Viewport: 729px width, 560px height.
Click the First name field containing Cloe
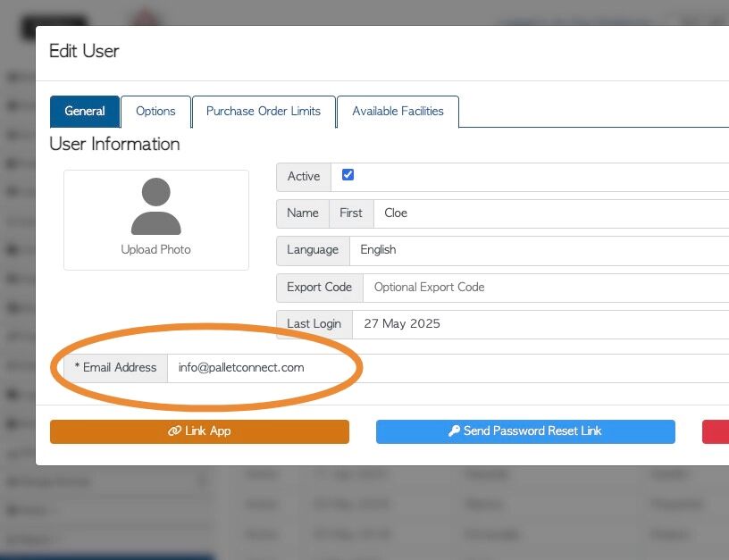(x=551, y=213)
